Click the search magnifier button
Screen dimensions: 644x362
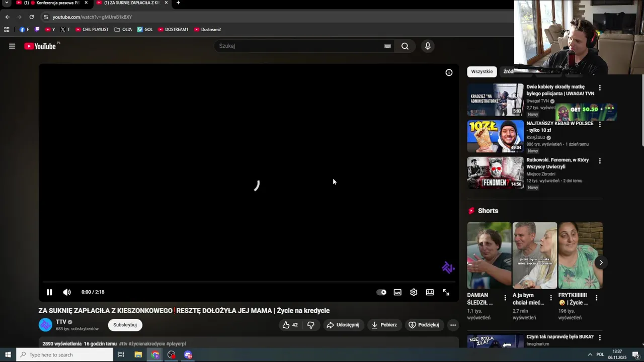(405, 46)
